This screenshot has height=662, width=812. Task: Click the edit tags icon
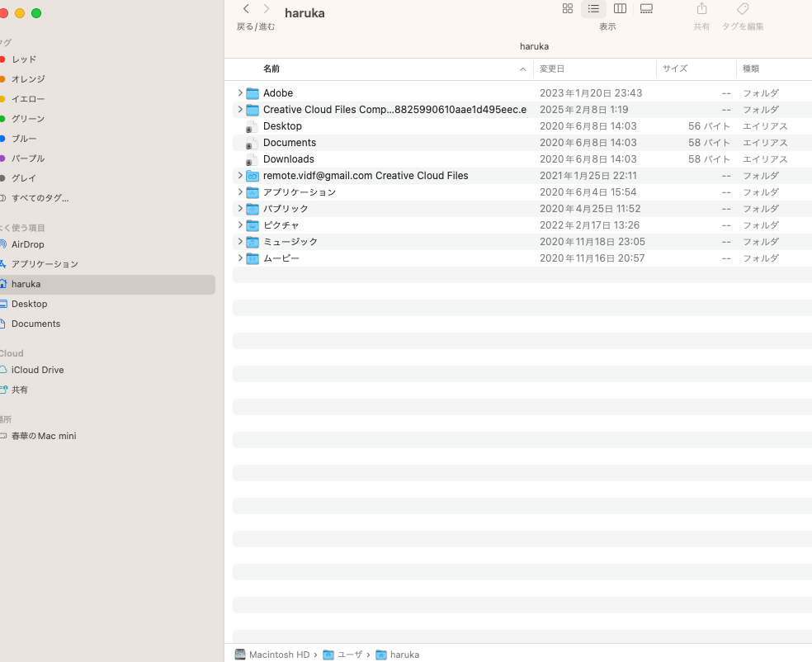coord(743,9)
